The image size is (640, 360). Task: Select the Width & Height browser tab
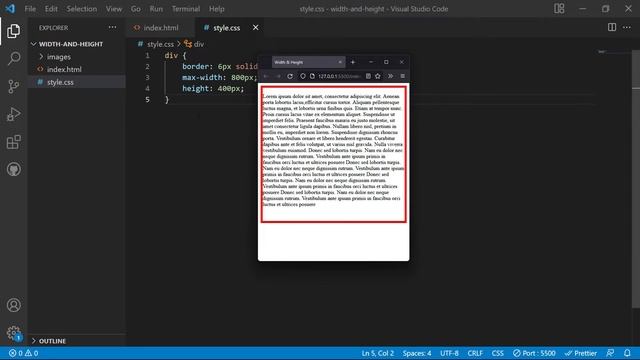coord(308,62)
